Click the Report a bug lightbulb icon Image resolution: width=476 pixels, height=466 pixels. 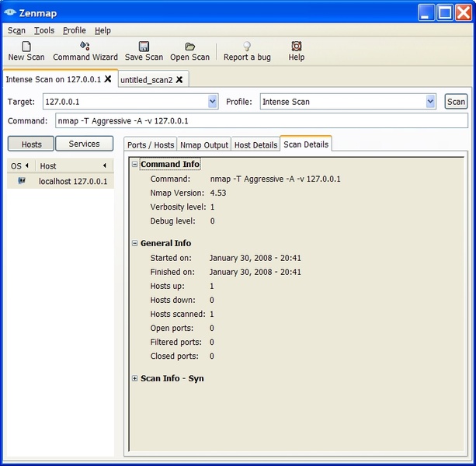pos(247,47)
